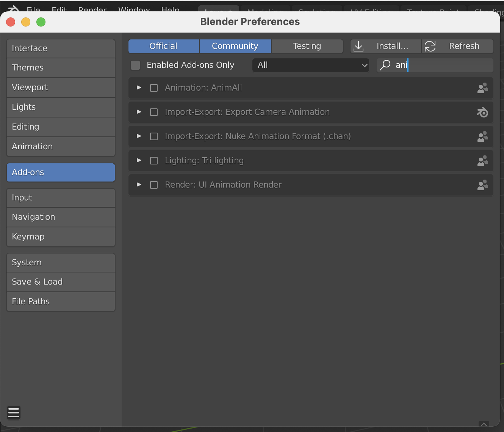This screenshot has height=432, width=504.
Task: Click the 'Lighting: Tri-lighting' add-on name
Action: pos(204,161)
